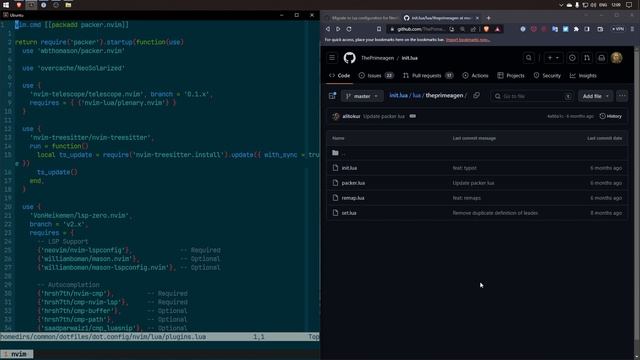Go to the GitHub homepage logo
This screenshot has width=640, height=360.
point(349,58)
